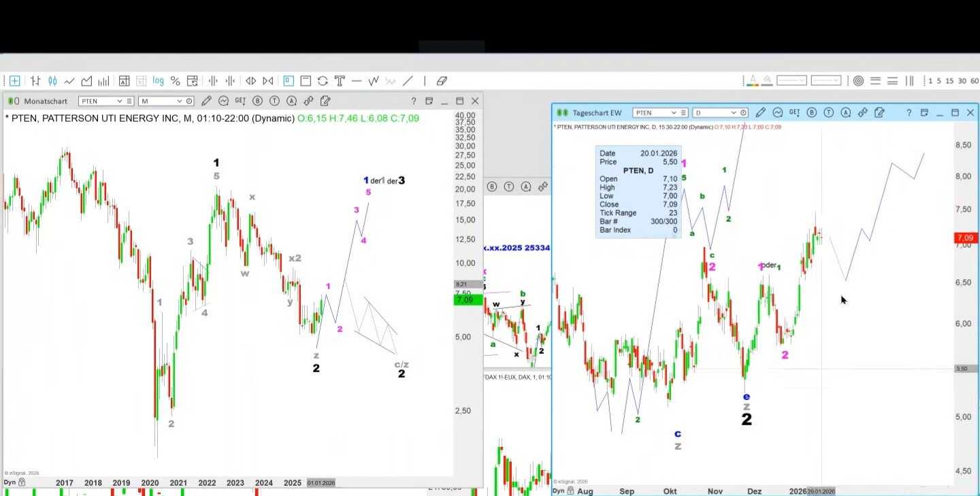
Task: Select the crosshair cursor tool
Action: tap(14, 81)
